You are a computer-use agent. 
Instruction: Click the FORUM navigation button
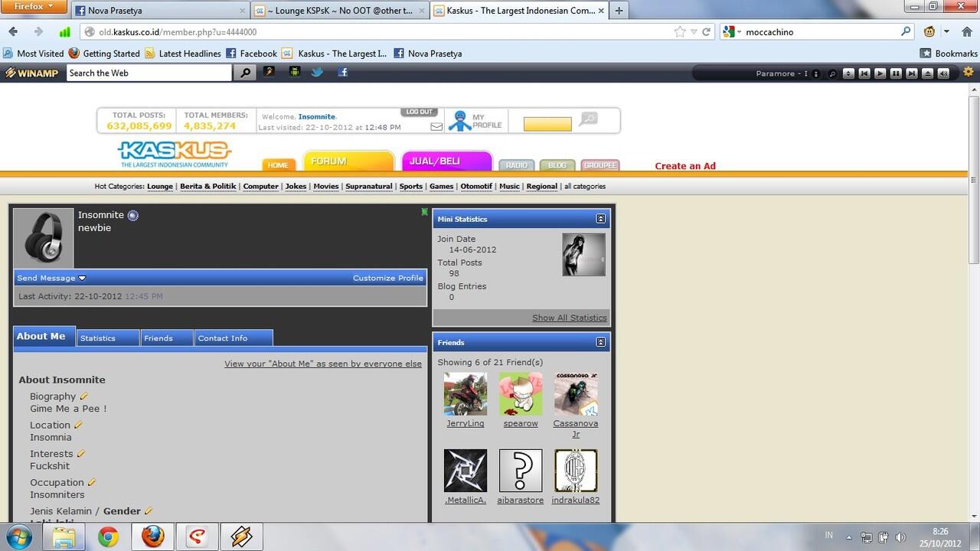pyautogui.click(x=348, y=161)
